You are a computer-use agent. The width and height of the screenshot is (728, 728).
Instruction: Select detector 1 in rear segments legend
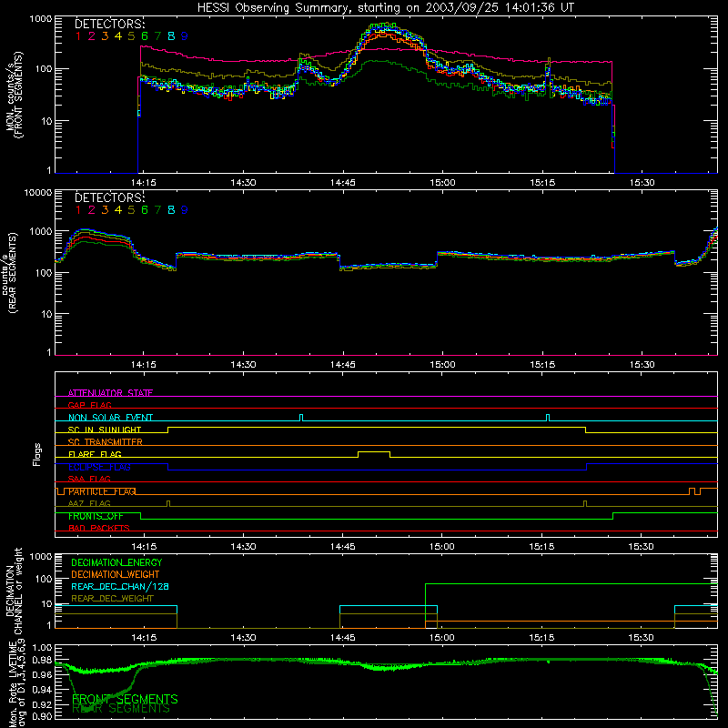click(78, 210)
